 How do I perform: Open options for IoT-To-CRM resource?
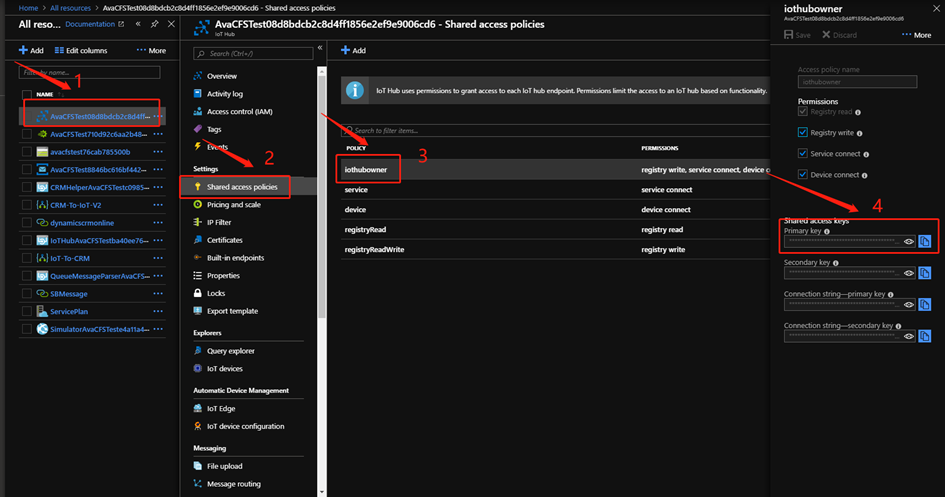[x=158, y=258]
